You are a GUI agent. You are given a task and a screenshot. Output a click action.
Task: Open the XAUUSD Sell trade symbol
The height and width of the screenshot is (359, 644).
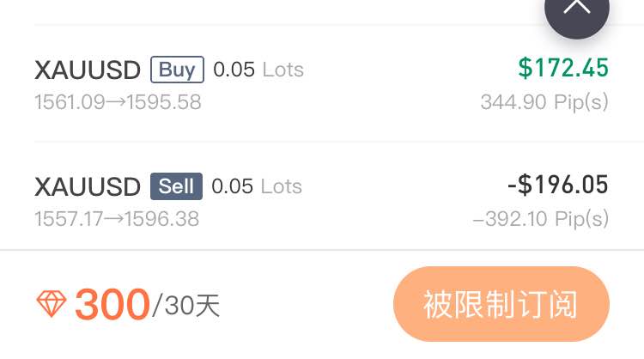pyautogui.click(x=88, y=187)
